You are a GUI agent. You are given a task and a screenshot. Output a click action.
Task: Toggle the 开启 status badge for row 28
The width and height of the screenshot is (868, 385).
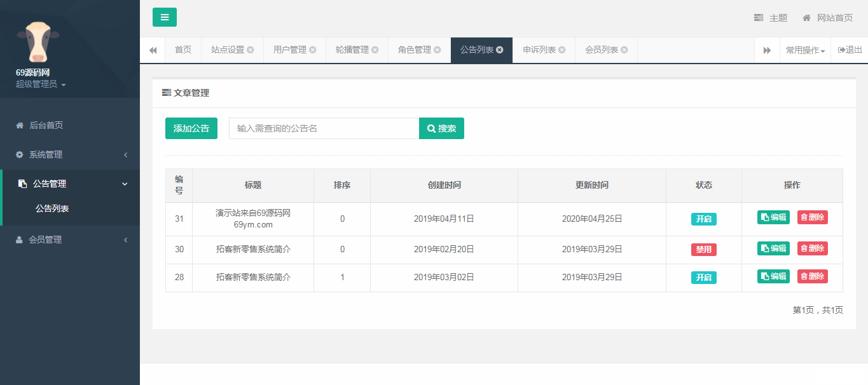(703, 278)
